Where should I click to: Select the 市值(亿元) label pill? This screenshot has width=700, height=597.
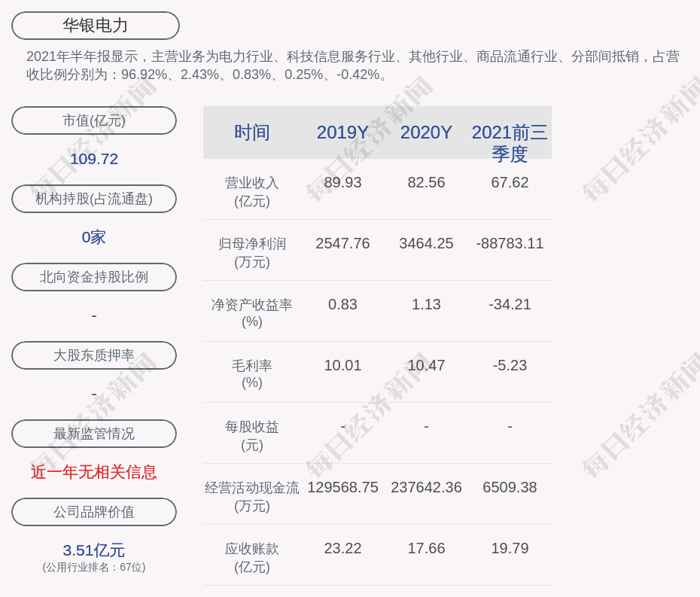tap(94, 120)
